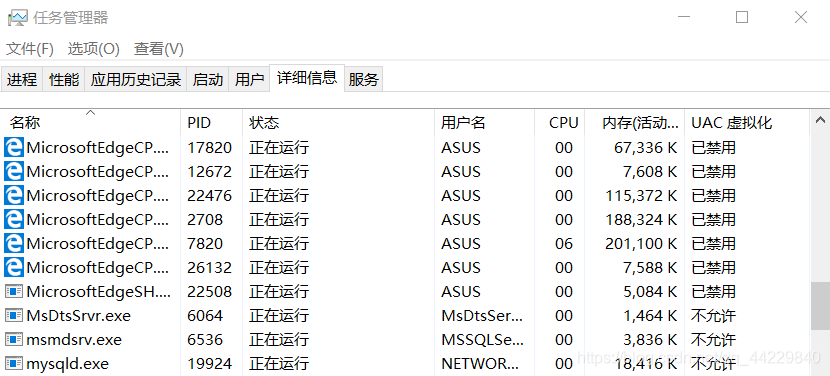Click PID value 6536
The width and height of the screenshot is (830, 376).
pyautogui.click(x=205, y=339)
